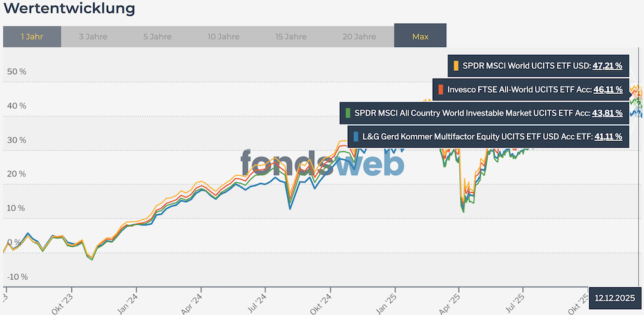
Task: Choose the 10 Jahre time range
Action: pyautogui.click(x=223, y=37)
